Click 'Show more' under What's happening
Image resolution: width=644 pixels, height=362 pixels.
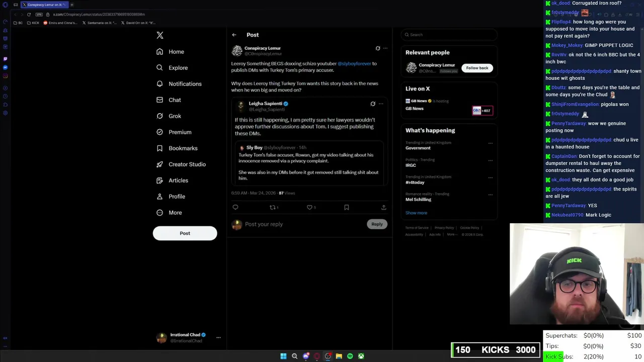416,213
